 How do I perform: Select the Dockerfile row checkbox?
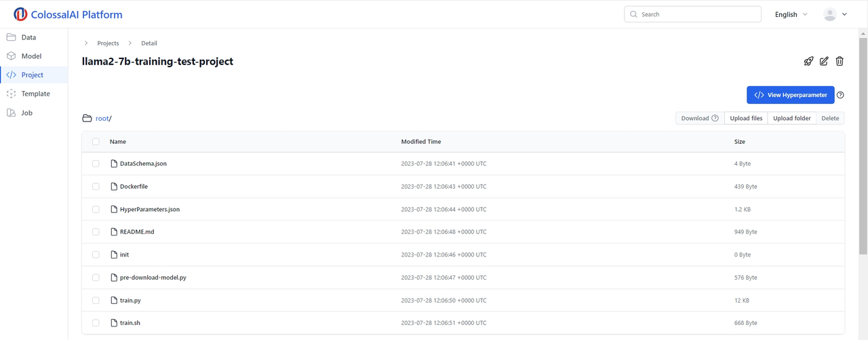[x=96, y=186]
